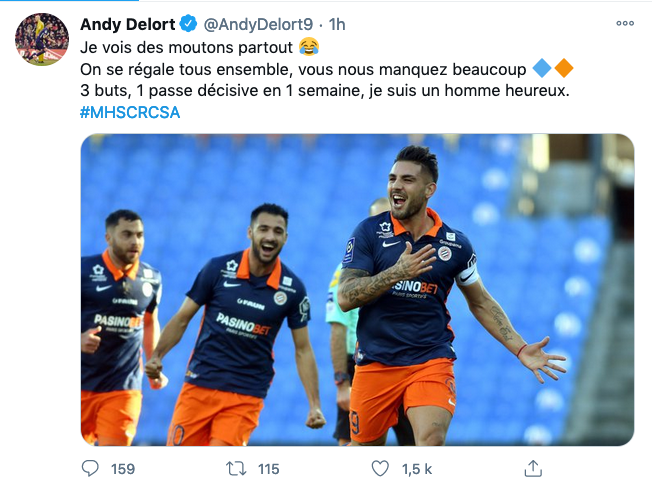
Task: Open Andy Delort's profile avatar
Action: pos(42,39)
